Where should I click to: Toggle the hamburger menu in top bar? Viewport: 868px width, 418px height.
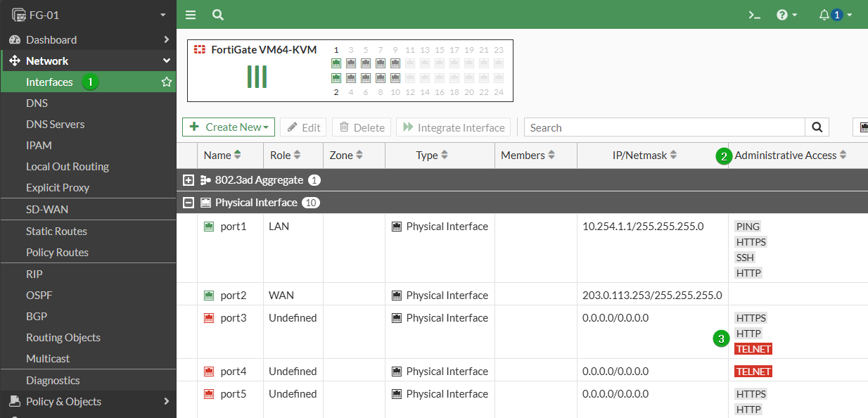click(x=191, y=15)
